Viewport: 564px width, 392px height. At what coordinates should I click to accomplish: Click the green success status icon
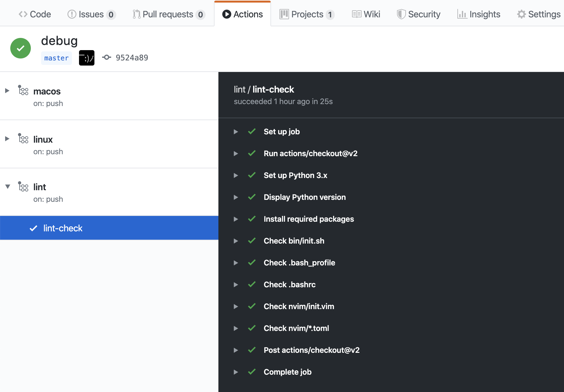(21, 48)
